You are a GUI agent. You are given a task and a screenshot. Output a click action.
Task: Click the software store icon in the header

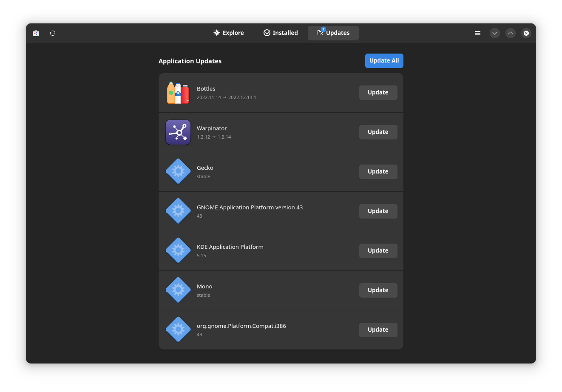(36, 33)
